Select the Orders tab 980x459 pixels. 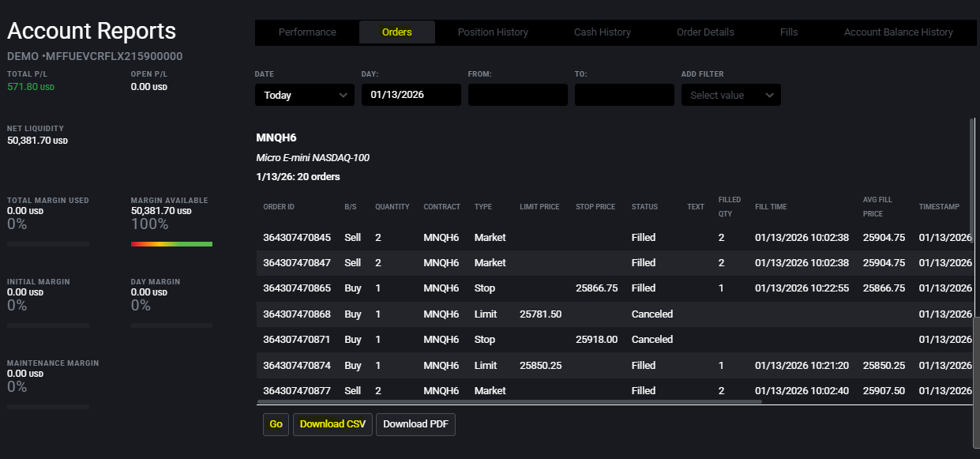396,32
